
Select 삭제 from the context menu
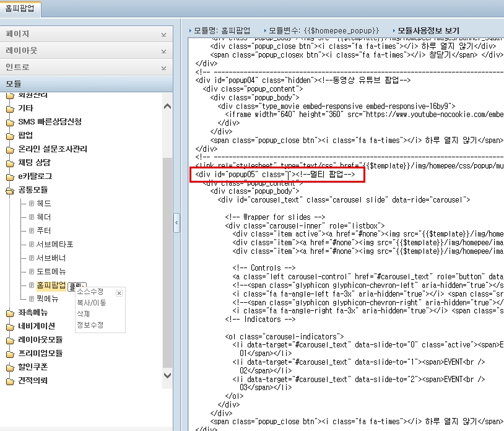[x=84, y=314]
